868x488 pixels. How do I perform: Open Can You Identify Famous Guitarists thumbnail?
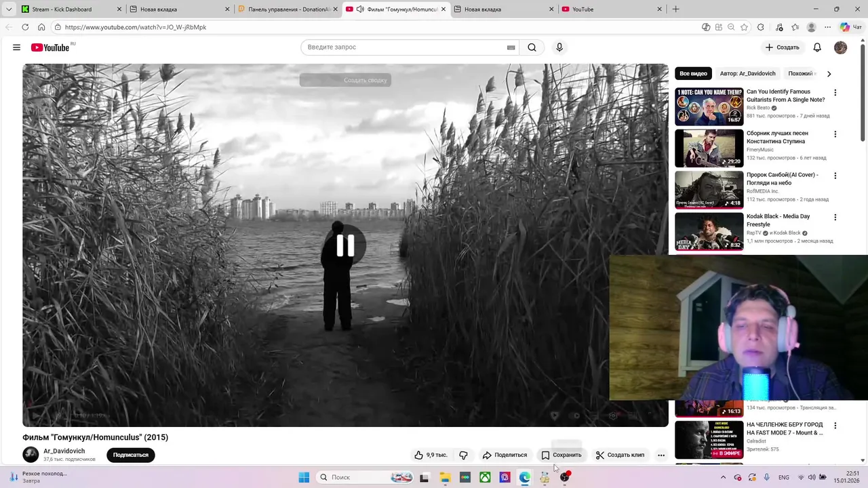coord(709,106)
